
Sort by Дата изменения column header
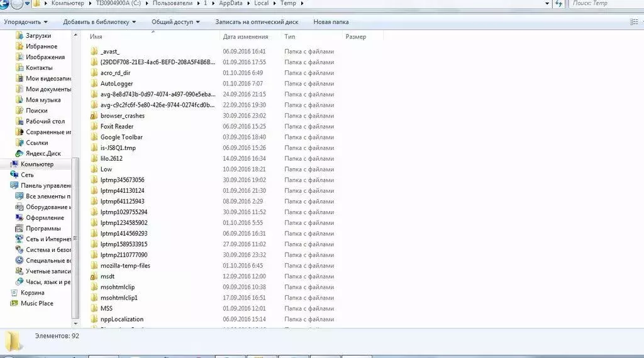pyautogui.click(x=246, y=36)
